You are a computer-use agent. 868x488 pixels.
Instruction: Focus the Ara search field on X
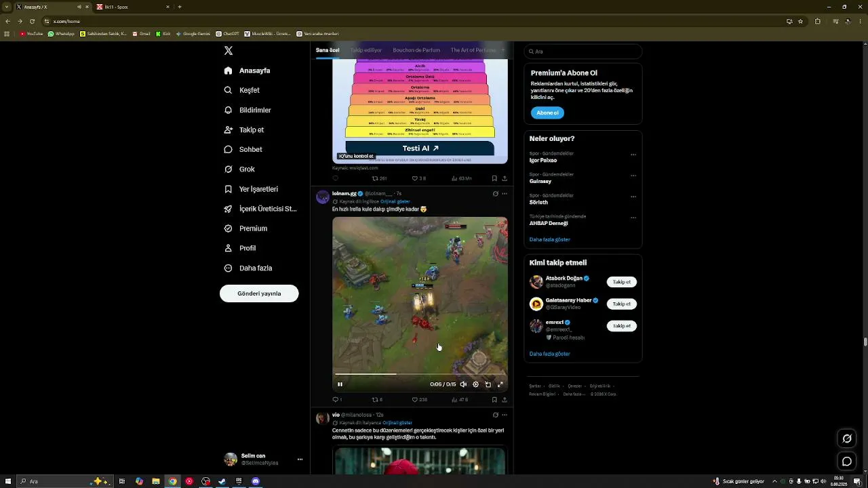583,52
